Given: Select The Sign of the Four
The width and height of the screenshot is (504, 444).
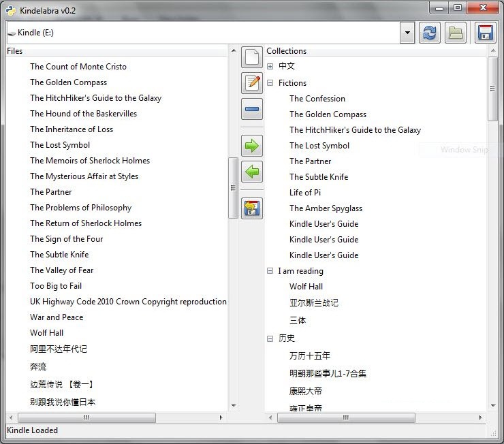Looking at the screenshot, I should coord(66,239).
